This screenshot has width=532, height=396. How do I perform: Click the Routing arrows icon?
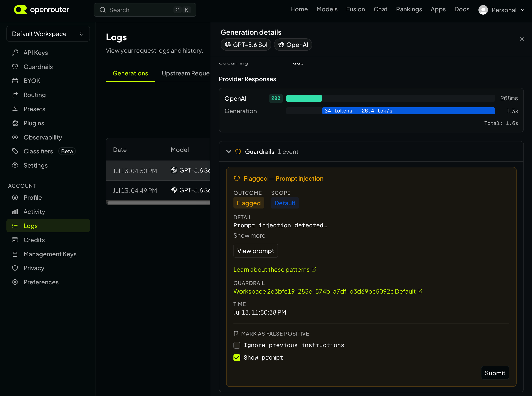click(x=15, y=95)
